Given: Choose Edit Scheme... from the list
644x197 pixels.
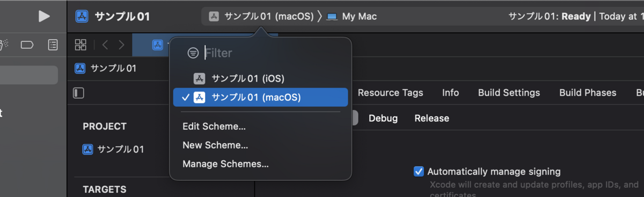Looking at the screenshot, I should pyautogui.click(x=214, y=127).
